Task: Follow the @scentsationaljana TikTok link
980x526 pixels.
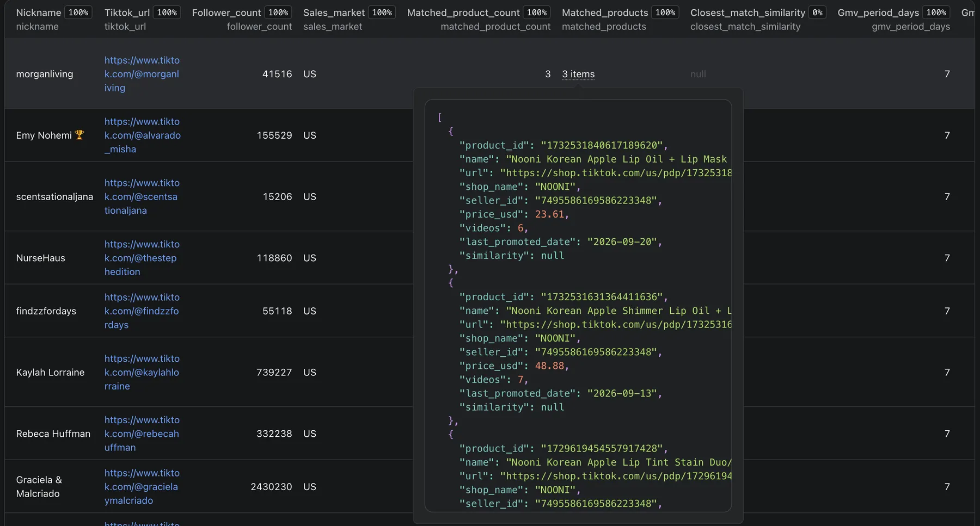Action: [x=142, y=197]
